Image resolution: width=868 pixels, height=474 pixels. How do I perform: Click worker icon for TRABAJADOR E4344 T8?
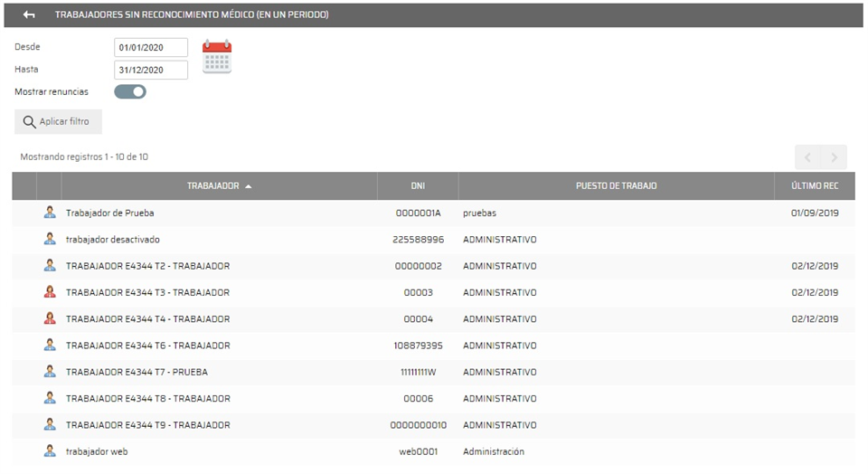50,398
